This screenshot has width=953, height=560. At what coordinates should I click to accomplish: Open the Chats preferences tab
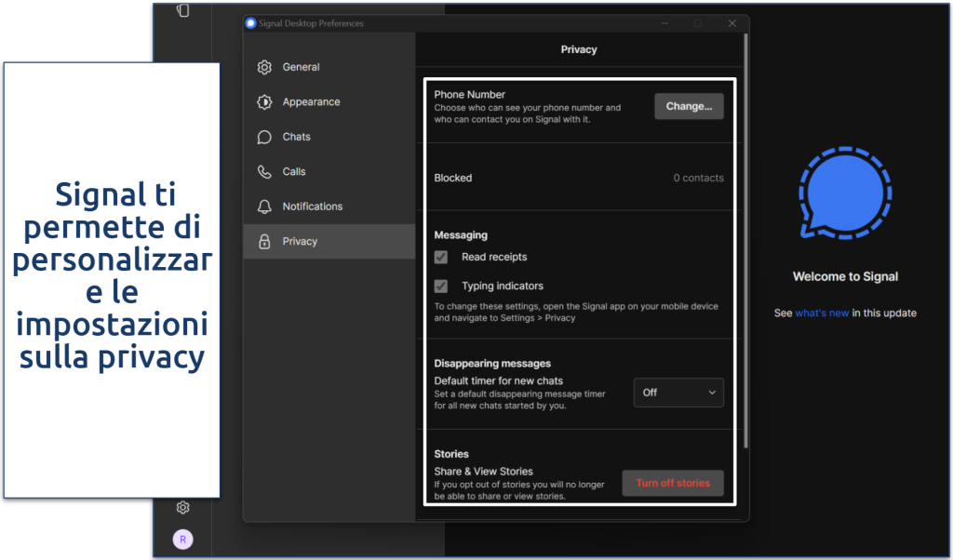click(x=296, y=137)
